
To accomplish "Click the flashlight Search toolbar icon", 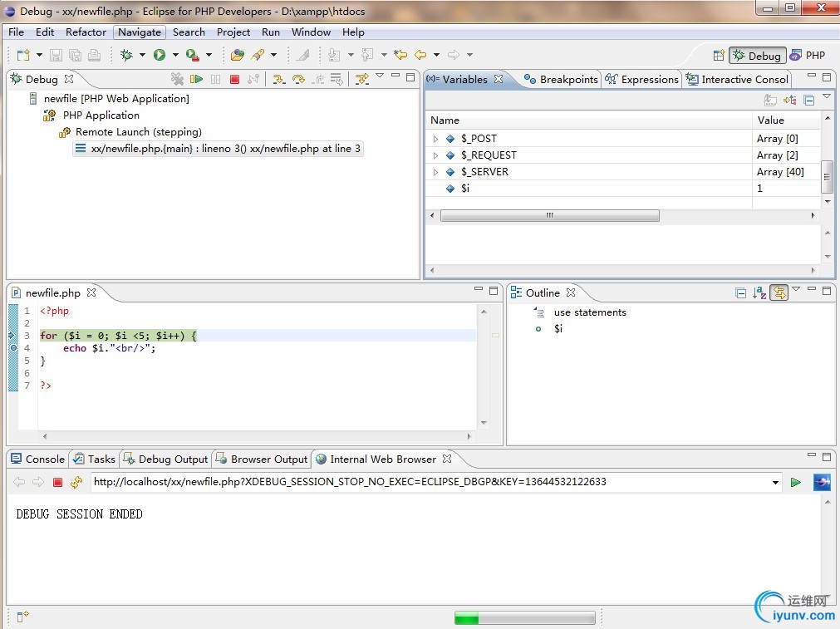I will 258,55.
